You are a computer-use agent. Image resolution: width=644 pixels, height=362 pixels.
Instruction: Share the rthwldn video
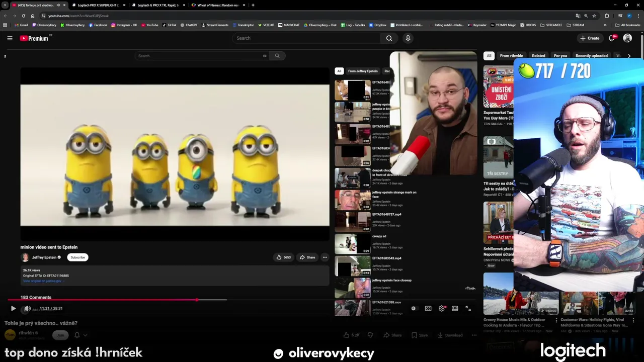[x=392, y=335]
